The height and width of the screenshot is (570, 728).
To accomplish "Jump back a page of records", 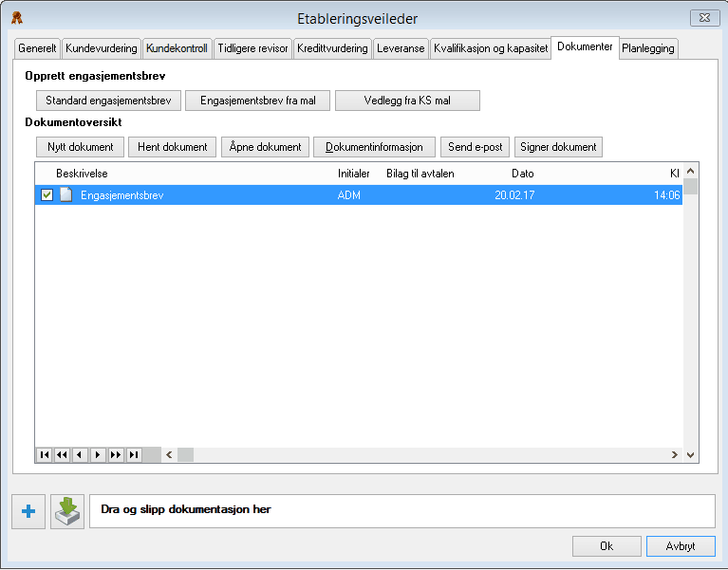I will [x=63, y=454].
